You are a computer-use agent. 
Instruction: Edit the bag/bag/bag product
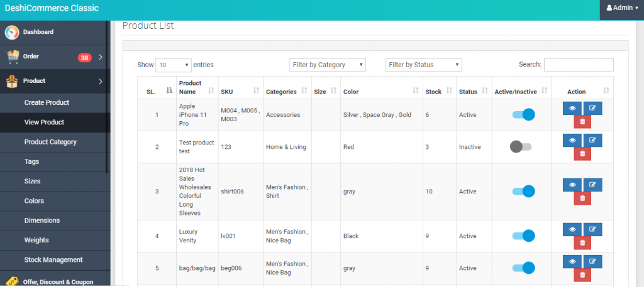pyautogui.click(x=592, y=262)
